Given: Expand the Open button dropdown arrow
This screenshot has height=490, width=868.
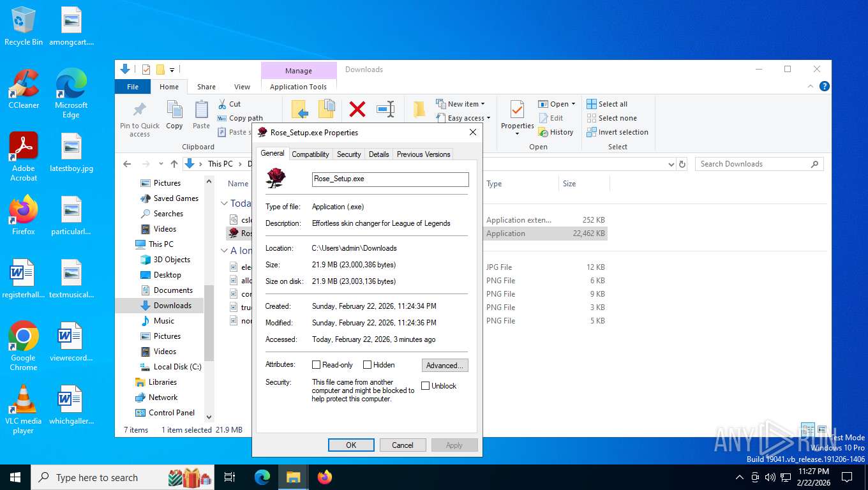Looking at the screenshot, I should pos(573,104).
